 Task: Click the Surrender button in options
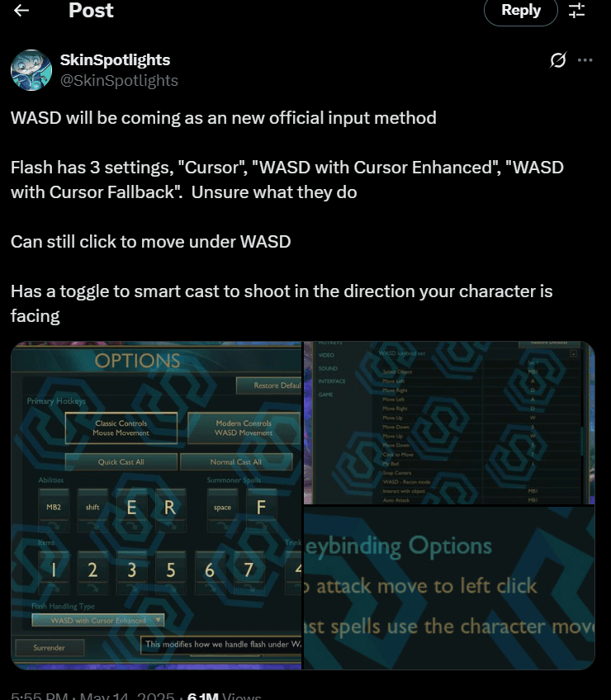pos(50,648)
